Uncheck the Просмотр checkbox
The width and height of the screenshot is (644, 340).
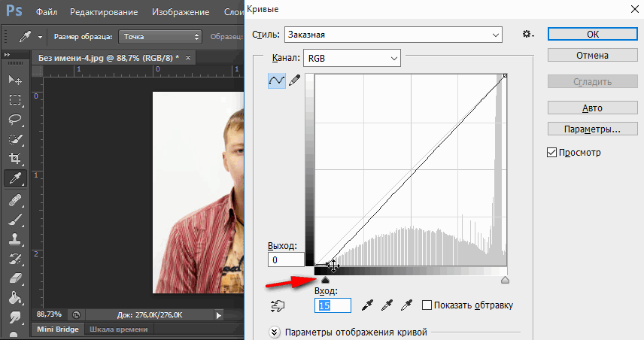[x=551, y=153]
